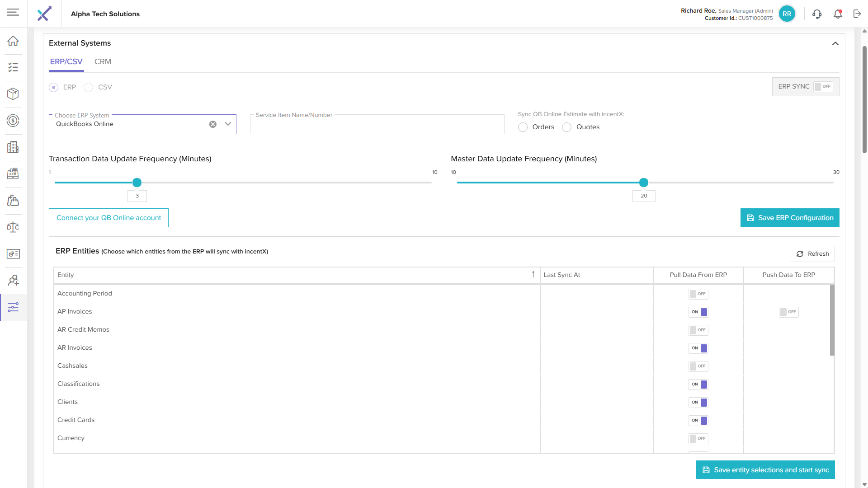Click the logout icon in header
The width and height of the screenshot is (868, 488).
click(x=857, y=14)
